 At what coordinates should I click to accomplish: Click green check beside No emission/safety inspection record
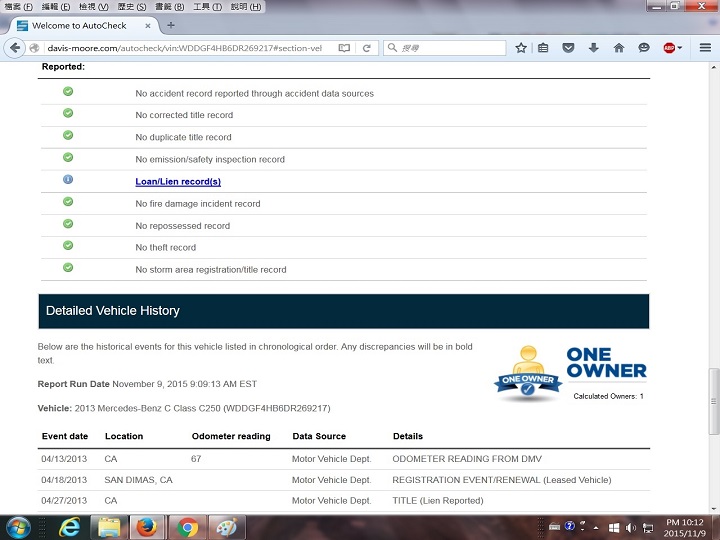[68, 157]
